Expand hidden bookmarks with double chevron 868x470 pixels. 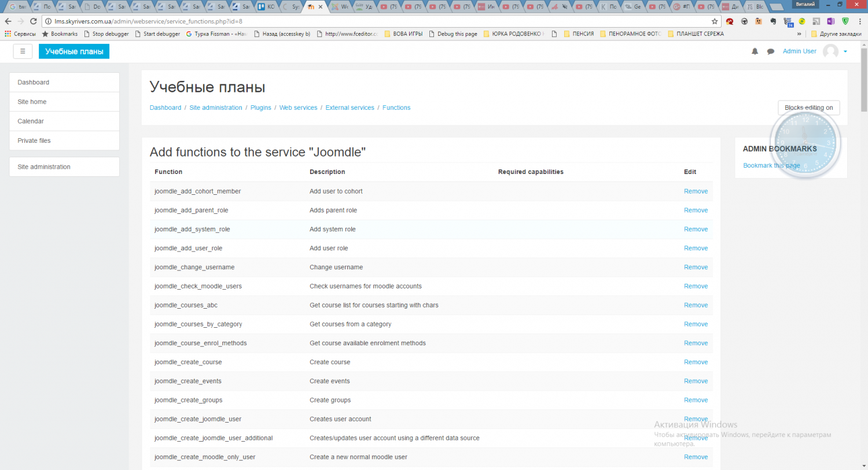[799, 34]
